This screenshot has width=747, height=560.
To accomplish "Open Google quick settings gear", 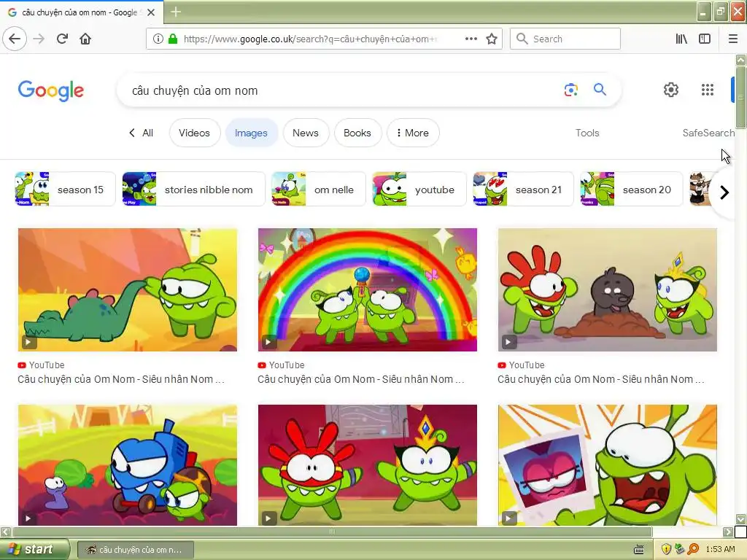I will pyautogui.click(x=671, y=90).
